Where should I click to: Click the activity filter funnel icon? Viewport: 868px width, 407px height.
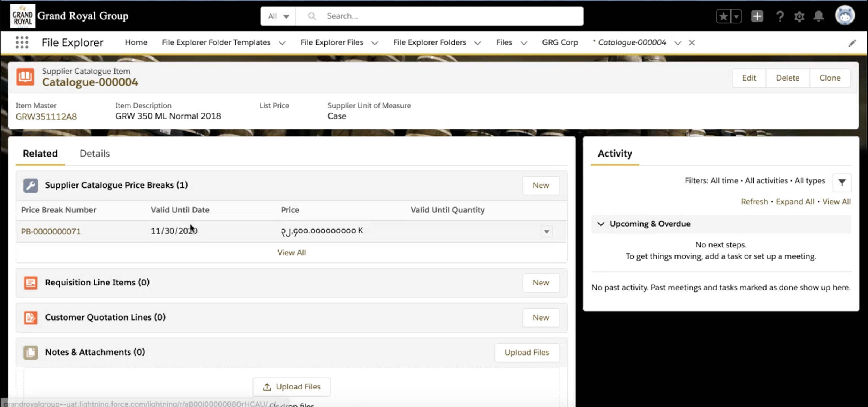tap(842, 182)
